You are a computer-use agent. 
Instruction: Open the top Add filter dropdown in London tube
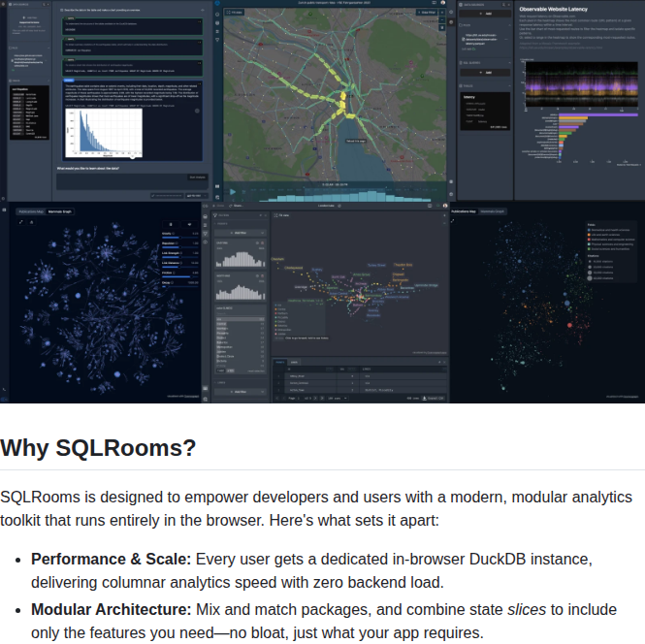(x=241, y=233)
